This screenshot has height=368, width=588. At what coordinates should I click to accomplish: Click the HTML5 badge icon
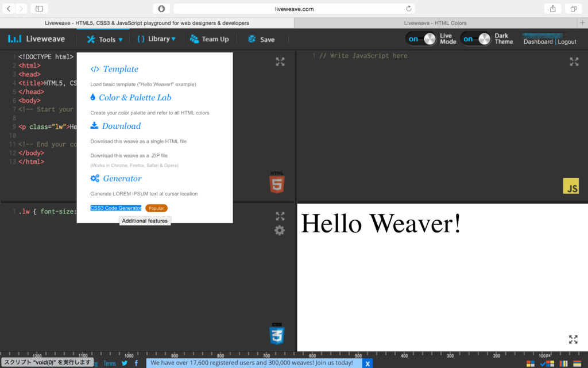(x=277, y=181)
